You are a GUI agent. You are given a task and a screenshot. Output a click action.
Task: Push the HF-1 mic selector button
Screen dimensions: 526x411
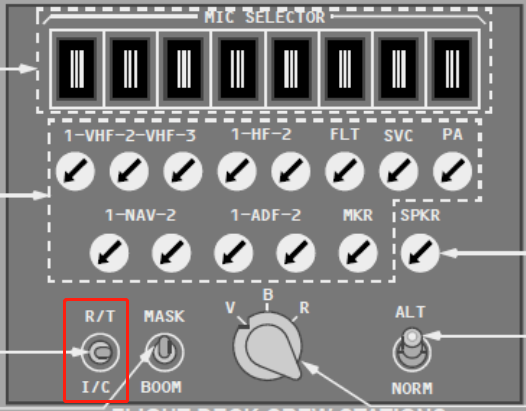[238, 69]
